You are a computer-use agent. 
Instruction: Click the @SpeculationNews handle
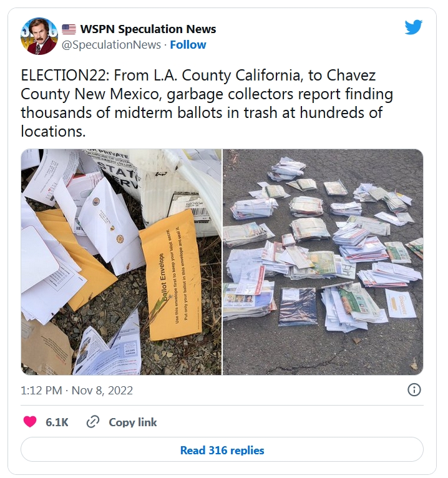tap(111, 45)
